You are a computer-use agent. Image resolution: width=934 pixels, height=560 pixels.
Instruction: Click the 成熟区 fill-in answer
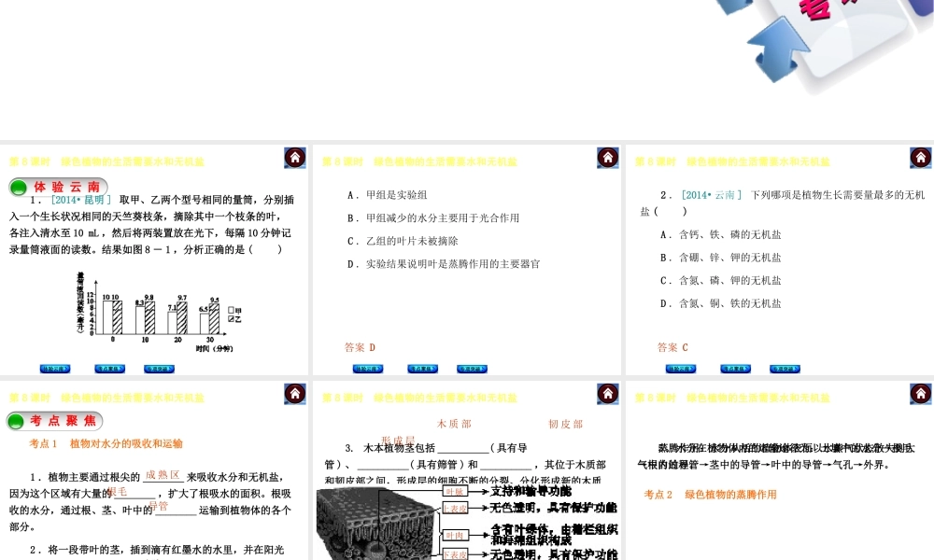coord(163,475)
